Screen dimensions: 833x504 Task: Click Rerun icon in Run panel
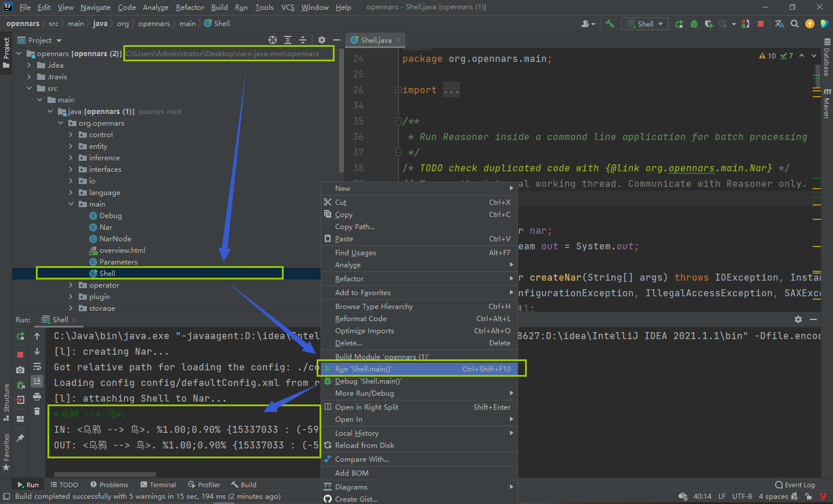click(x=20, y=336)
